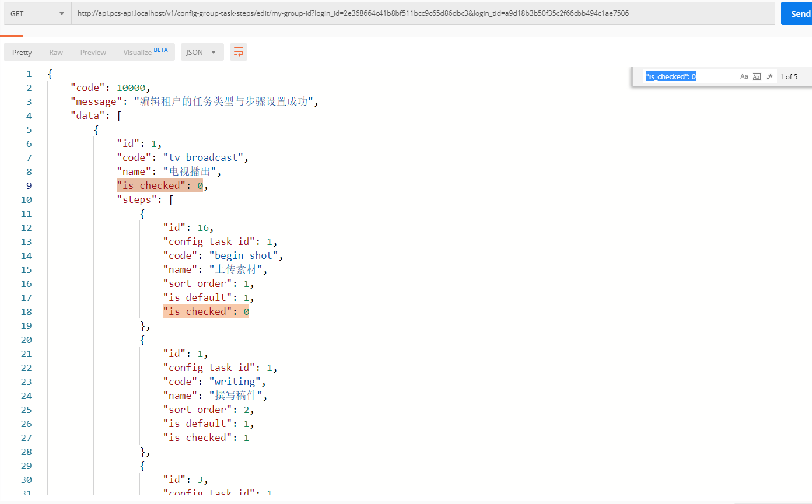Click the highlighted is_checked match on line 9
The width and height of the screenshot is (812, 504).
(x=159, y=185)
